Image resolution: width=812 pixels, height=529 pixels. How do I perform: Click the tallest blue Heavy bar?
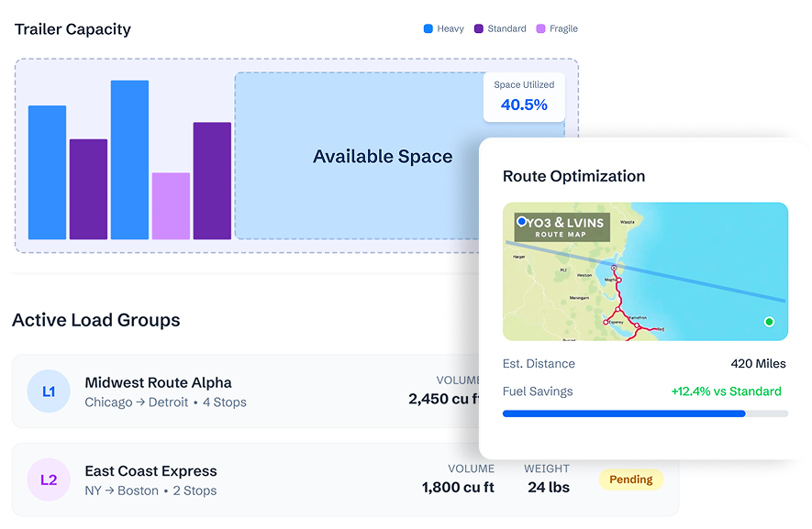tap(129, 160)
